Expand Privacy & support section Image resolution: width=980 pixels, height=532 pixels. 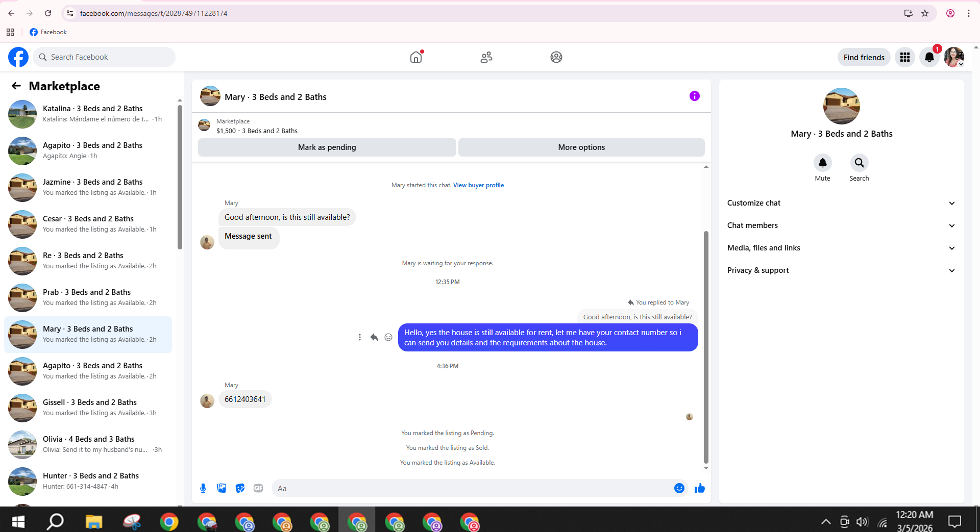click(841, 270)
